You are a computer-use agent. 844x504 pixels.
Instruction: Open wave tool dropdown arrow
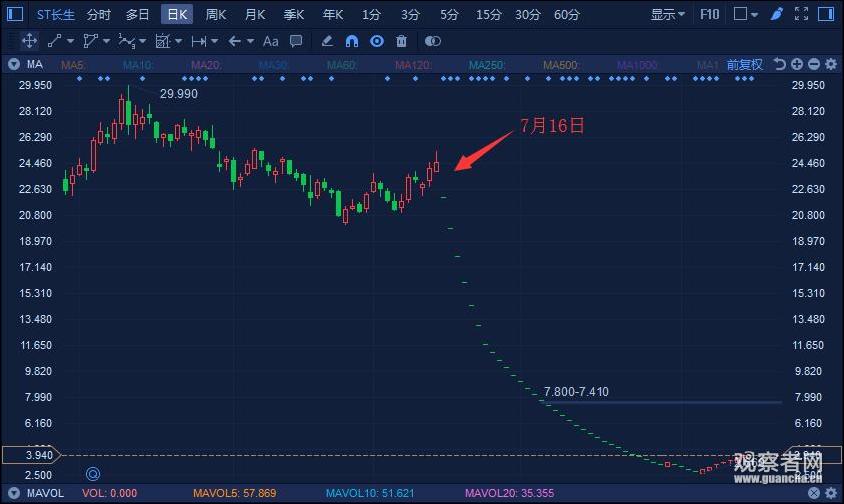[142, 41]
